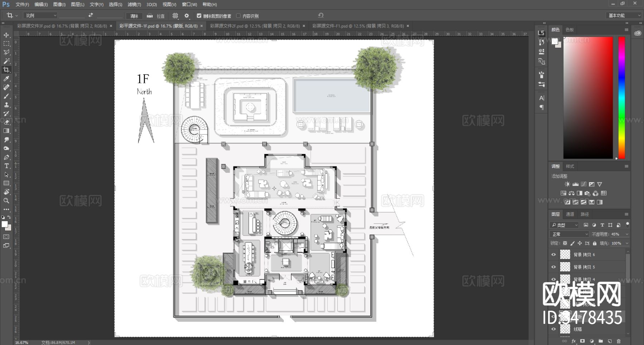Screen dimensions: 644x345
Task: Open the 滤镜(T) menu
Action: coord(134,4)
